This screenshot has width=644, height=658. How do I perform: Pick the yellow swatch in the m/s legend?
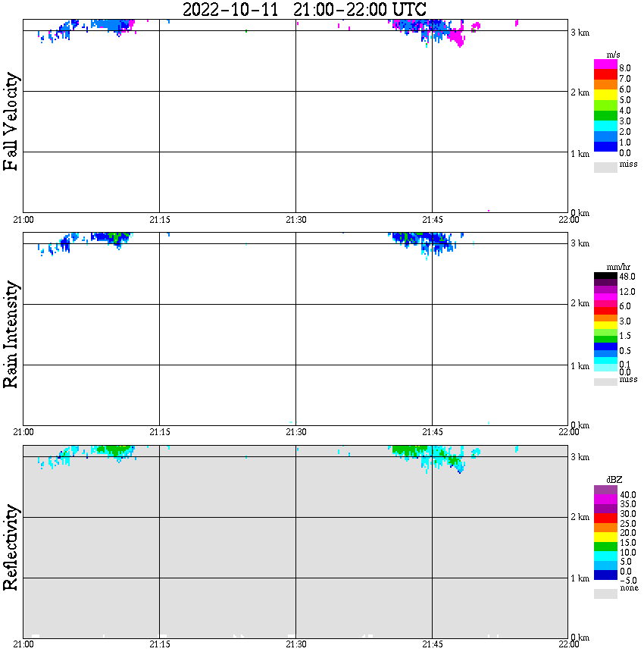click(x=605, y=96)
